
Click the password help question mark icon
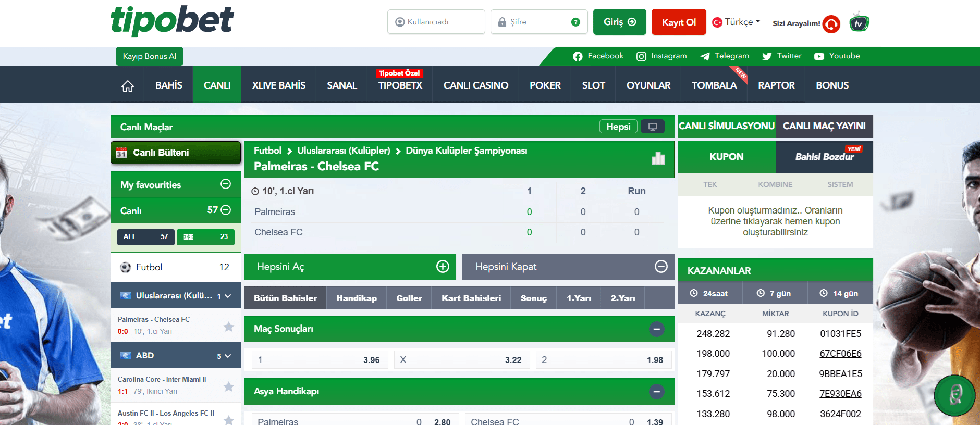pyautogui.click(x=575, y=22)
